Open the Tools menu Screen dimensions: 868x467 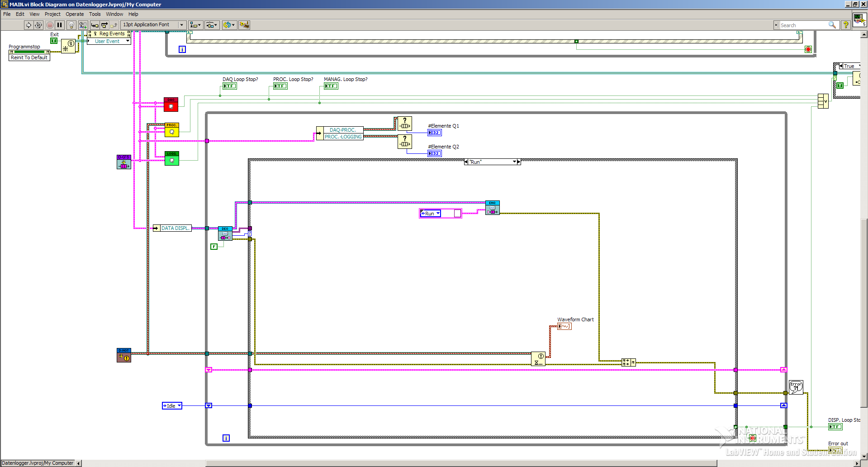(x=95, y=14)
